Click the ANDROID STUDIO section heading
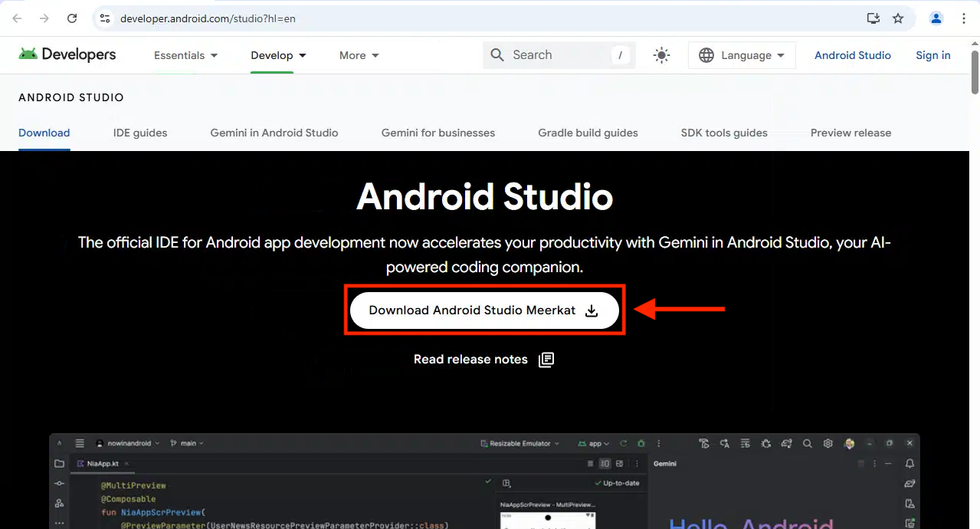Viewport: 980px width, 529px height. 71,97
